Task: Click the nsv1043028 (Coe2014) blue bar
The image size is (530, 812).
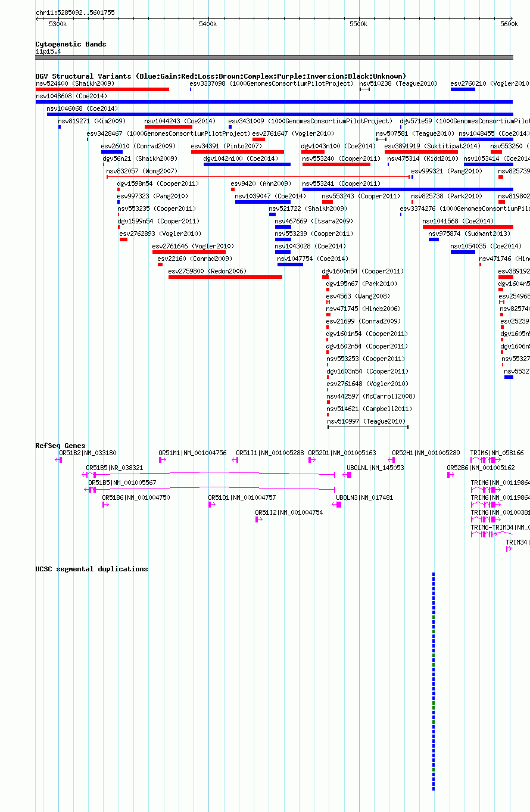Action: (x=283, y=252)
